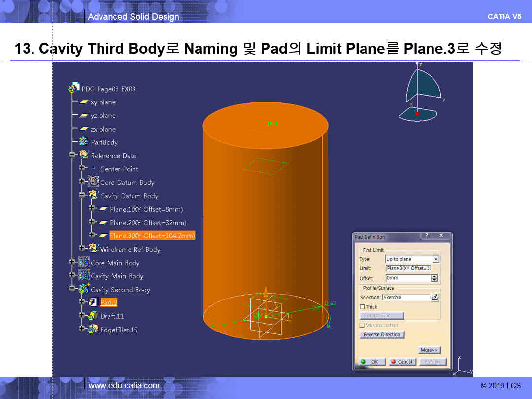The height and width of the screenshot is (399, 532).
Task: Click the Offset value spinner arrows
Action: pos(434,278)
